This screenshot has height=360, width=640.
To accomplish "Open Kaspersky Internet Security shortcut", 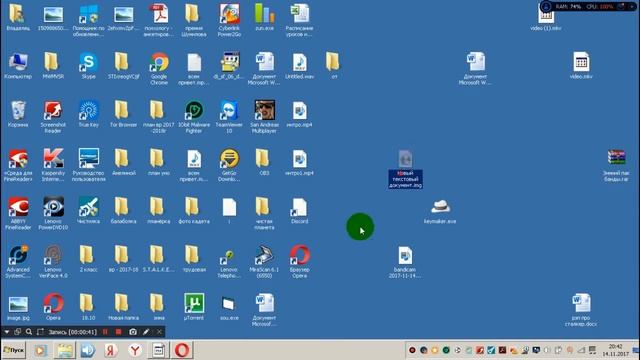I will click(x=53, y=165).
